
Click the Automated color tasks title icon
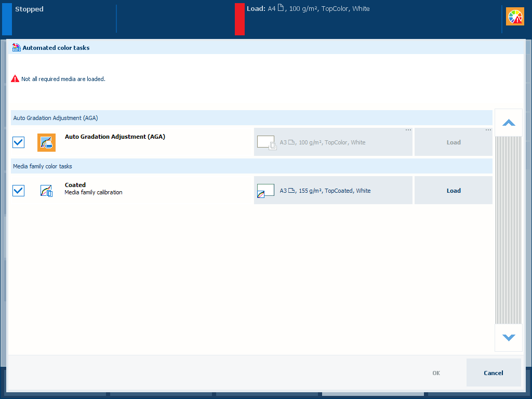tap(17, 47)
